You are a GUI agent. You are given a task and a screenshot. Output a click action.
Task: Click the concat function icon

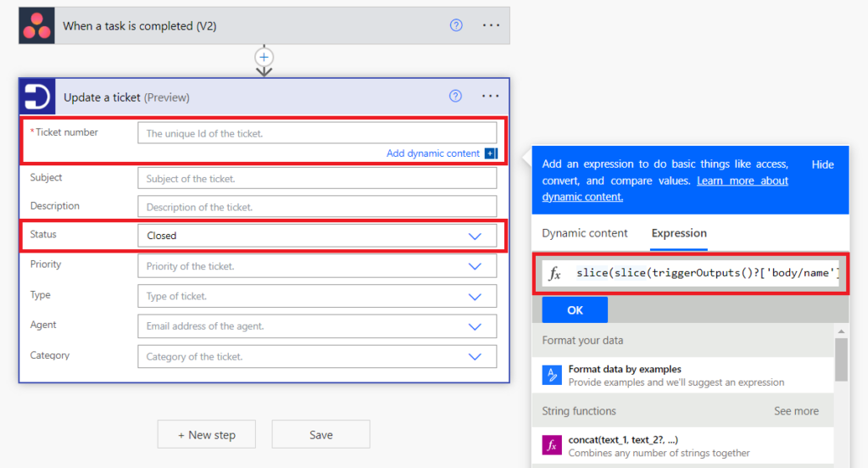tap(553, 446)
